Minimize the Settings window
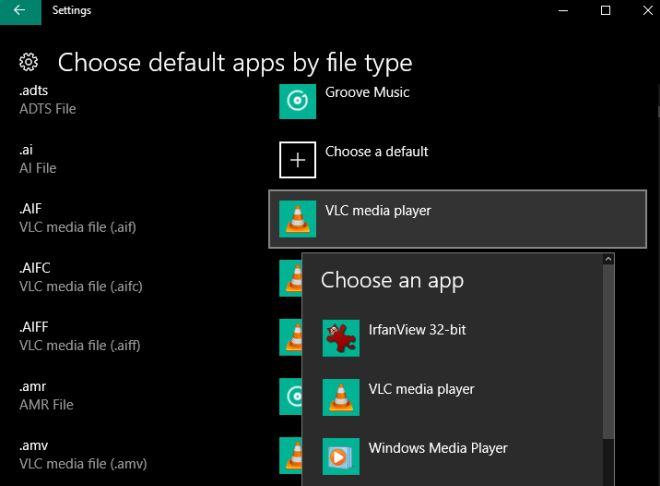This screenshot has height=486, width=660. click(563, 11)
